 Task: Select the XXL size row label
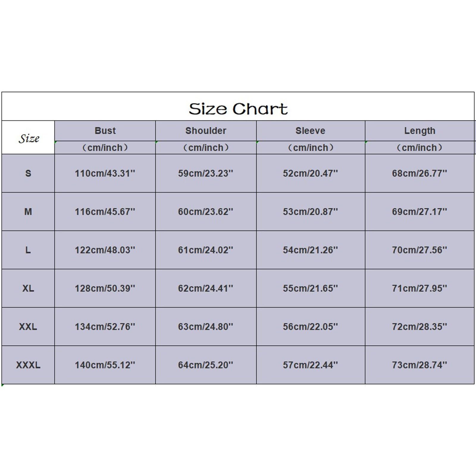(x=28, y=327)
